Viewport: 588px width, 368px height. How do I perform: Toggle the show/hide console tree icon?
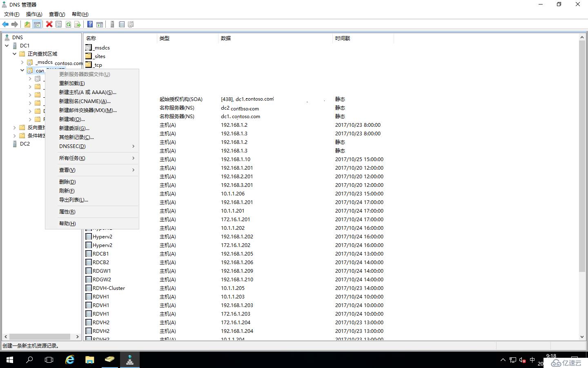point(37,25)
